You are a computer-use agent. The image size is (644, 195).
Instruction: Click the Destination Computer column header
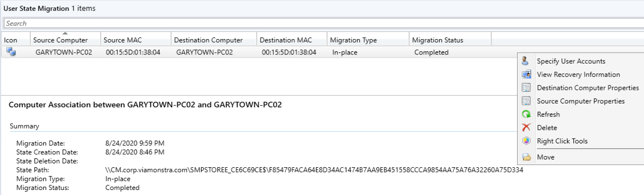tap(208, 40)
